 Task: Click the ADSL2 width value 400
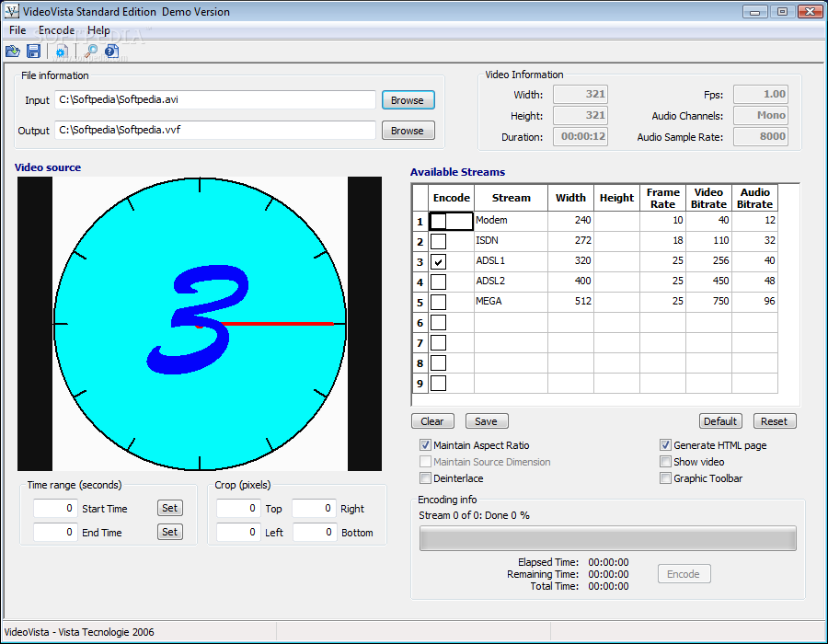pyautogui.click(x=570, y=282)
